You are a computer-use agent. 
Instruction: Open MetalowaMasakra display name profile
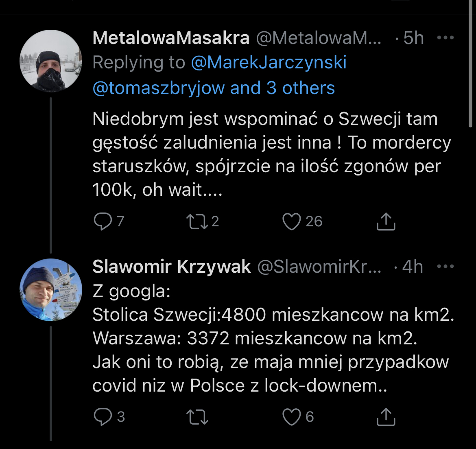tap(171, 38)
